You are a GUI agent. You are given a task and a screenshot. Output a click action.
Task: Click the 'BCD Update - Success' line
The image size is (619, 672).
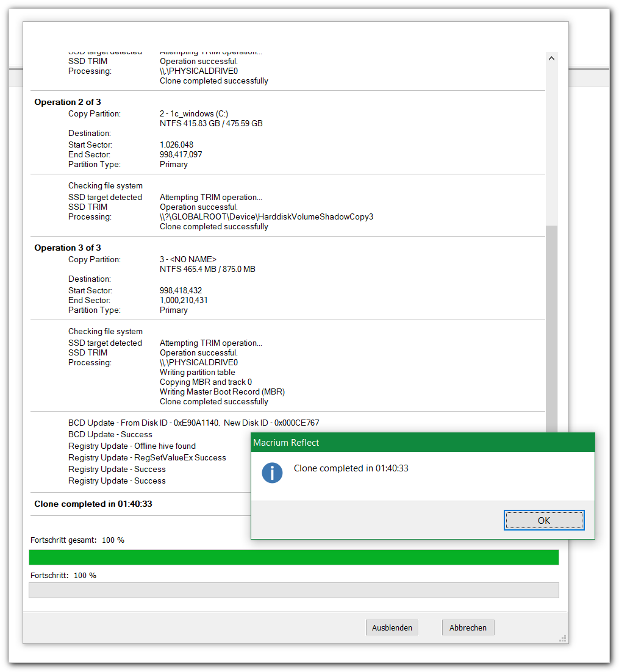[x=110, y=434]
